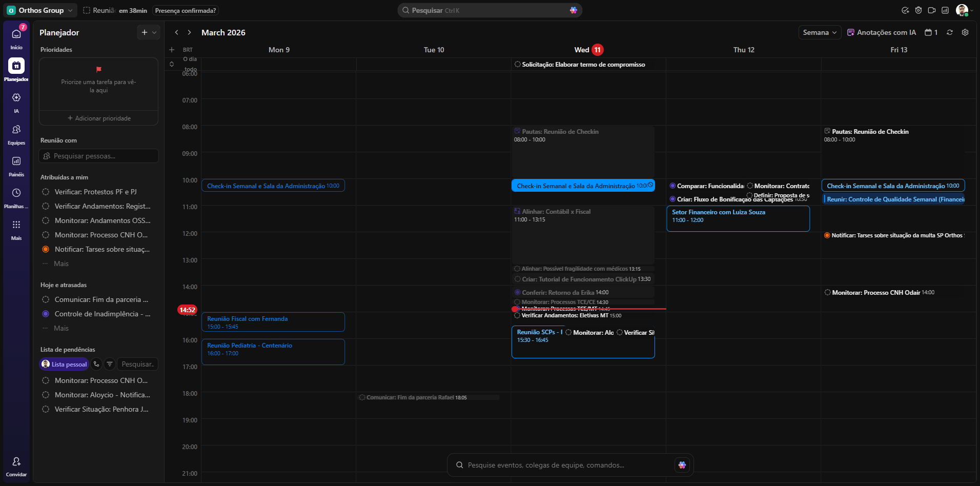Click Adicionar prioridade button

click(99, 118)
